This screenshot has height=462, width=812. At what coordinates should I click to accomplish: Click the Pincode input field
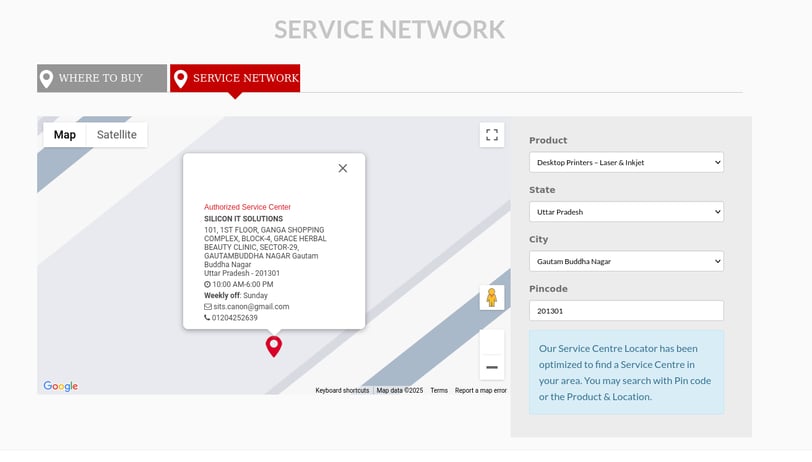pos(626,311)
